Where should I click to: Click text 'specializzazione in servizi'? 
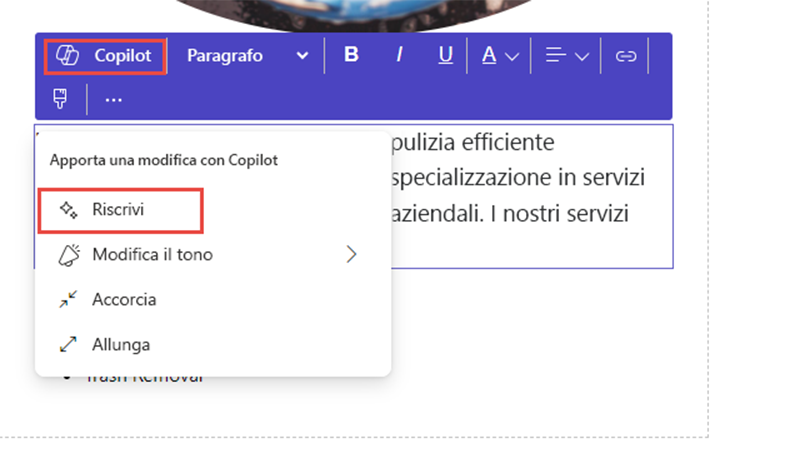point(518,178)
